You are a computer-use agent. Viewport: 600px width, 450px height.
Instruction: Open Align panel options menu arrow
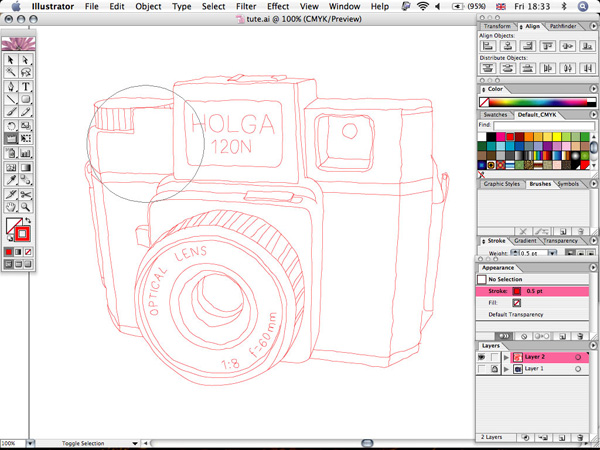click(x=594, y=26)
